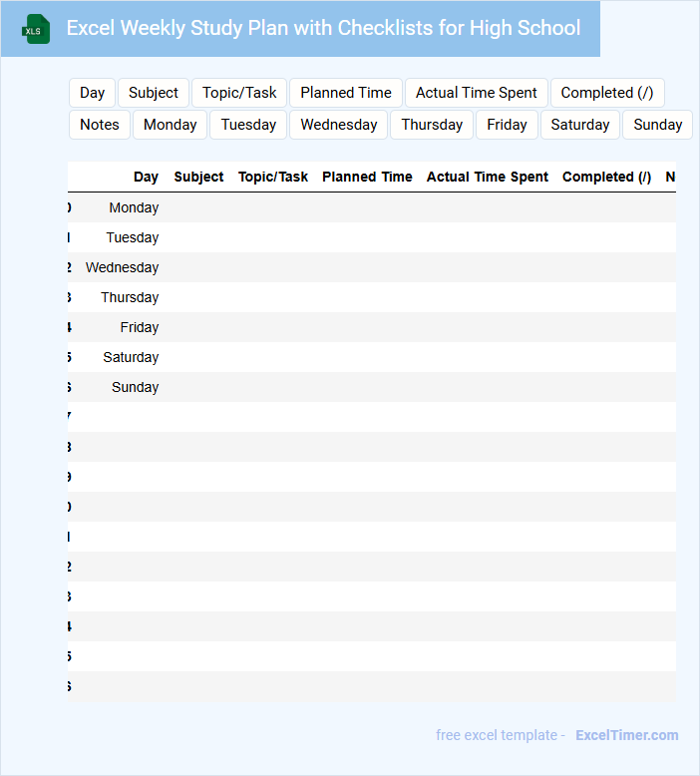Select the Completed (/) tag
This screenshot has width=700, height=776.
(x=607, y=93)
